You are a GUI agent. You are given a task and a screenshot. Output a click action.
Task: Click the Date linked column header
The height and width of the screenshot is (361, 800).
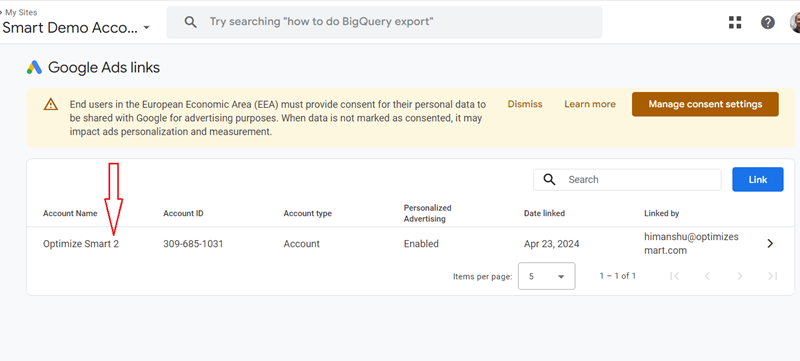tap(544, 213)
